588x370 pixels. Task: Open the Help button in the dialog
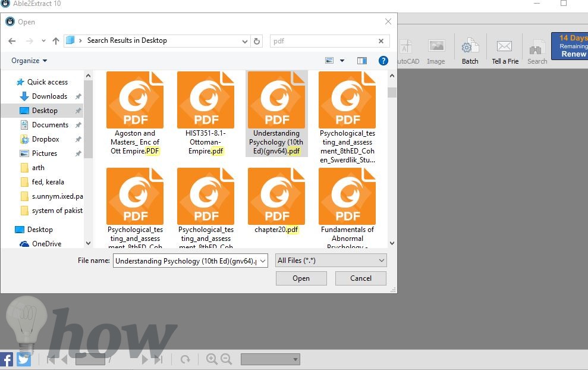click(x=383, y=61)
